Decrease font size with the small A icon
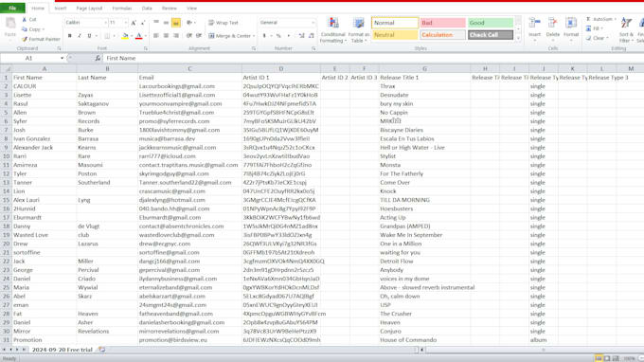Image resolution: width=644 pixels, height=362 pixels. coord(142,23)
